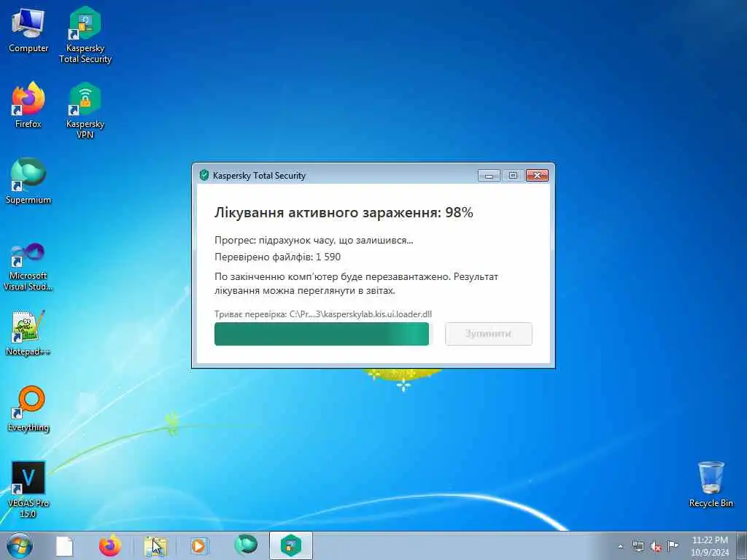Click the disinfection progress bar

[x=322, y=334]
